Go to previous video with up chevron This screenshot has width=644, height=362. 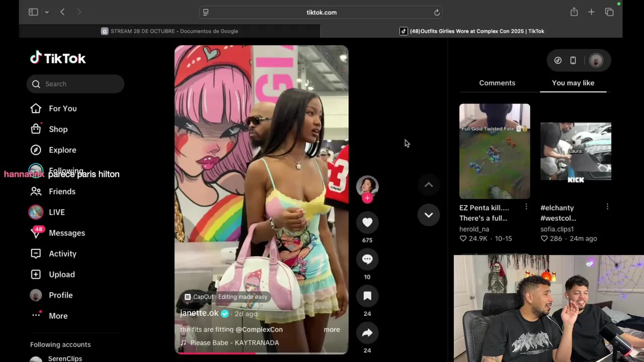point(429,185)
